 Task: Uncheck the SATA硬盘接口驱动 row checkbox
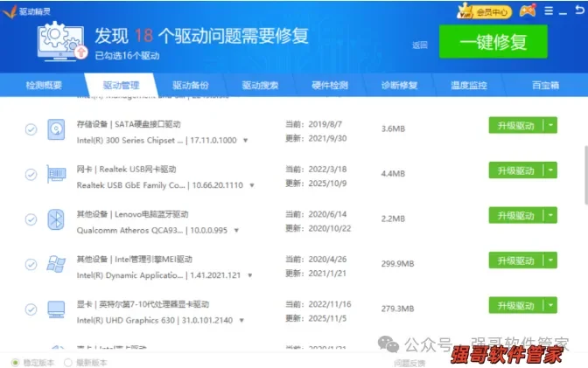[x=31, y=129]
